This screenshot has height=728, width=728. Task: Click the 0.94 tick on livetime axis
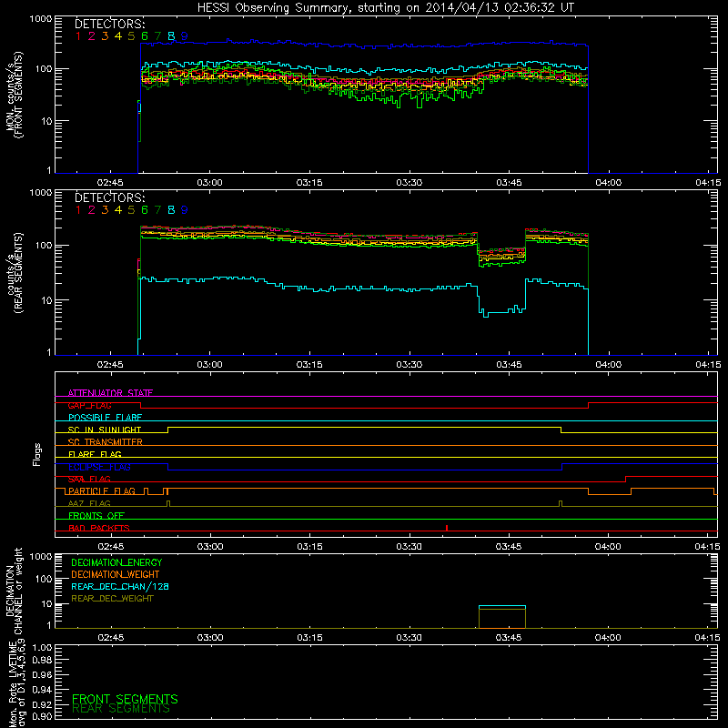coord(42,690)
